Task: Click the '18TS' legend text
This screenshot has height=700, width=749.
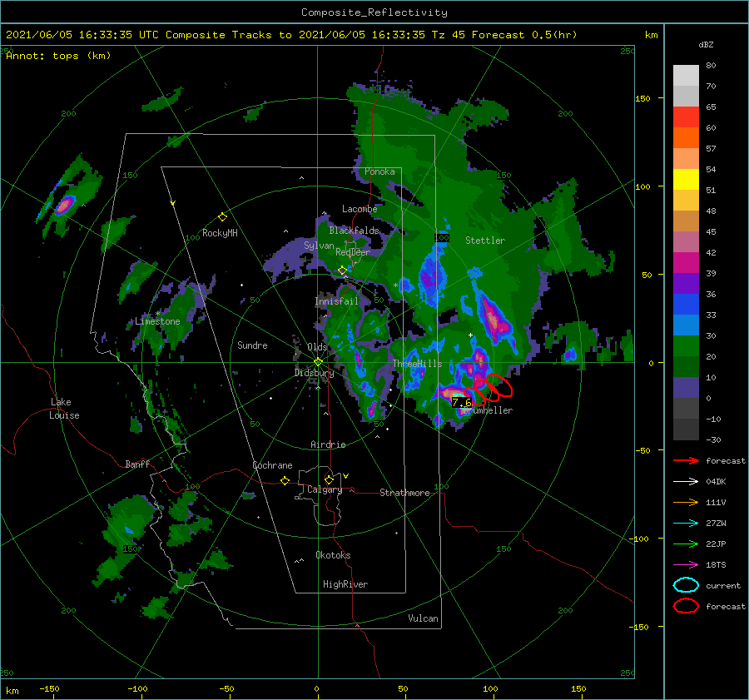Action: tap(716, 564)
